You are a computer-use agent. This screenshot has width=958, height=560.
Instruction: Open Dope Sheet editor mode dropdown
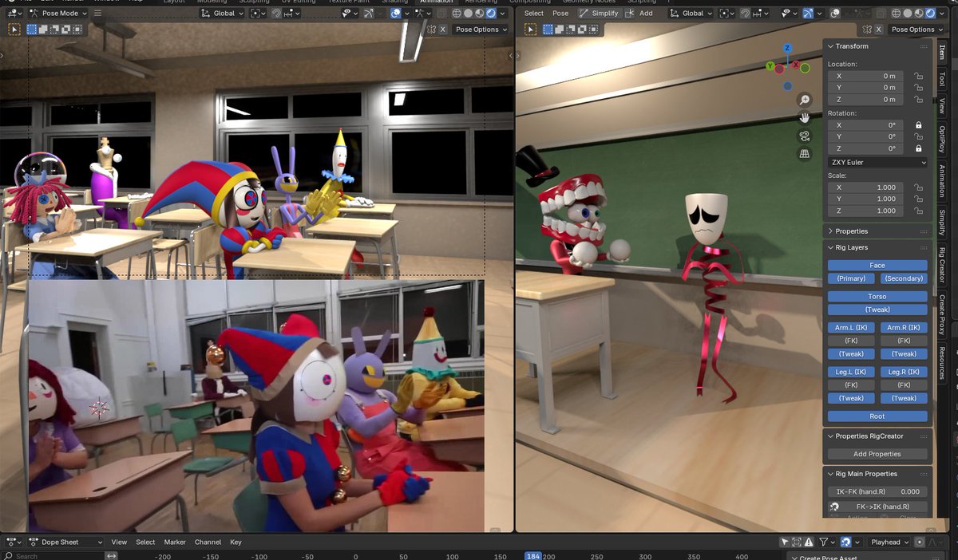pos(66,542)
